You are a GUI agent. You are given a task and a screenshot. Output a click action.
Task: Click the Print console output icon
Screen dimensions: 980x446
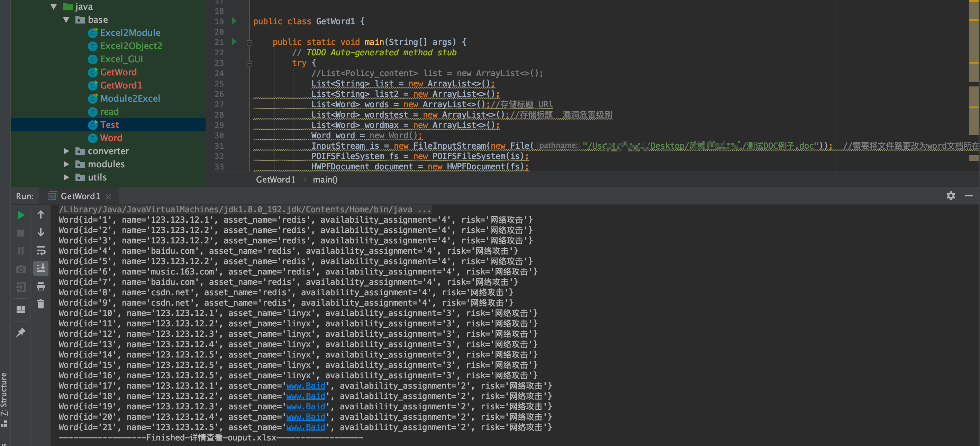click(x=41, y=286)
